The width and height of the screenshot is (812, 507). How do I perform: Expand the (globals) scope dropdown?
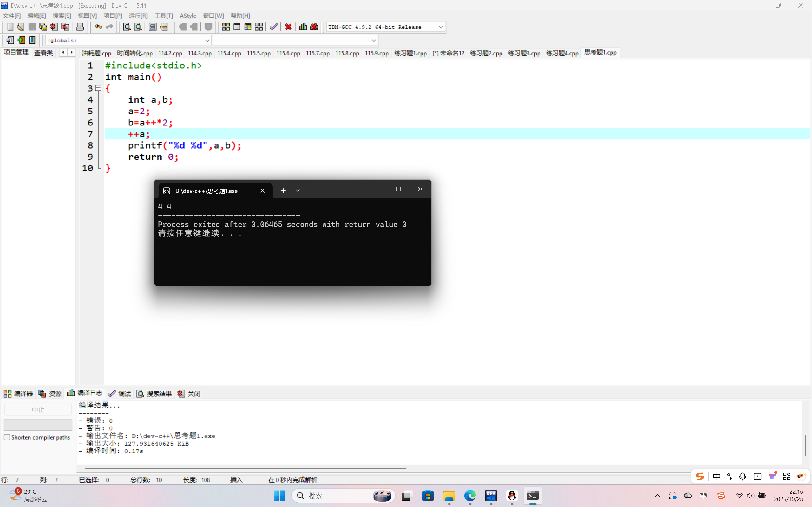pyautogui.click(x=207, y=40)
